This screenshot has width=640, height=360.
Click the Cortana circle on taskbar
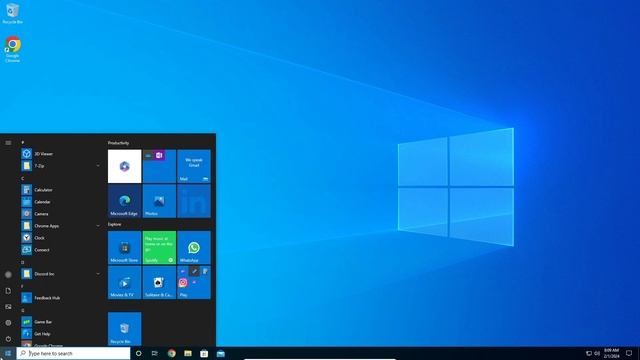pyautogui.click(x=138, y=353)
